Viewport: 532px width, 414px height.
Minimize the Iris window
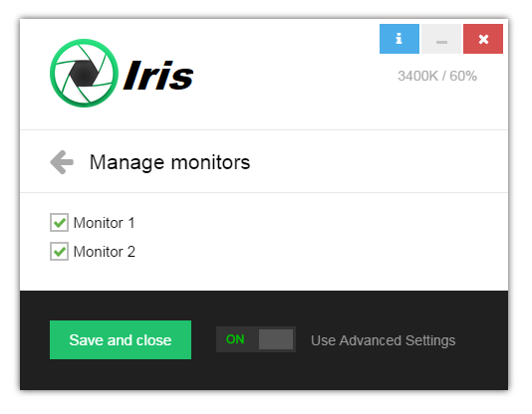441,39
